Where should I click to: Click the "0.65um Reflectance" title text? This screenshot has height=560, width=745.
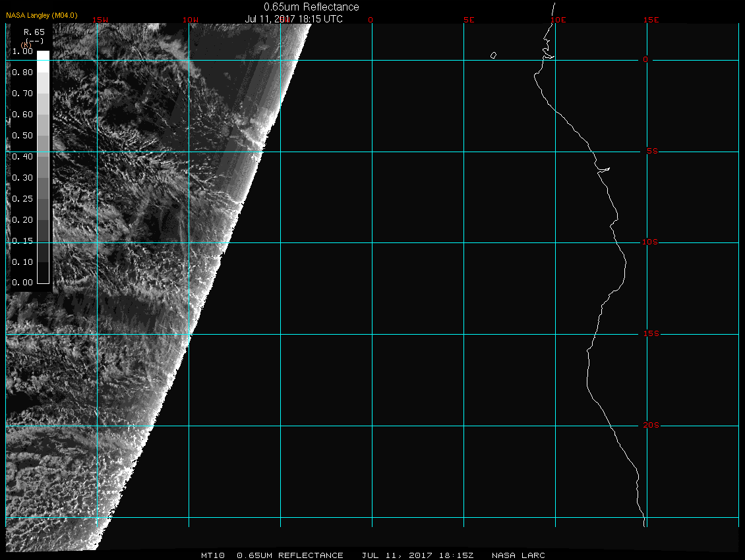tap(311, 7)
